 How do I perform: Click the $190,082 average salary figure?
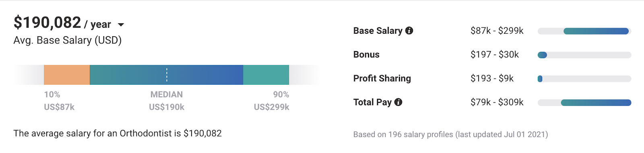click(x=47, y=22)
